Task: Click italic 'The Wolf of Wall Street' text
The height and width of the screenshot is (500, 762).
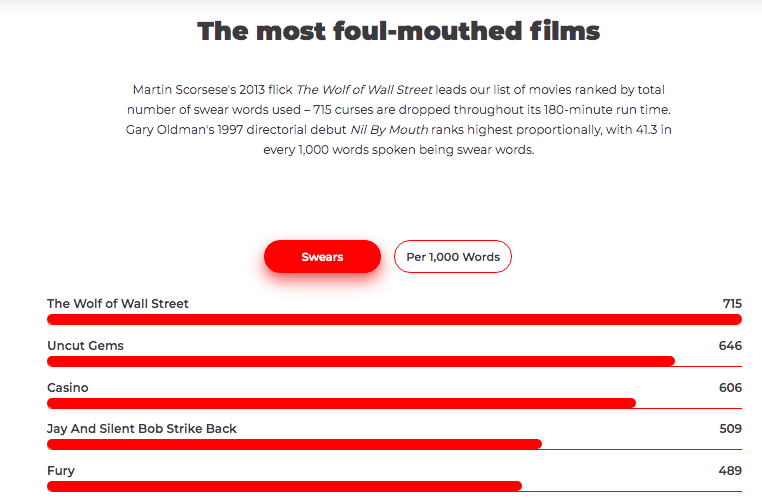Action: point(364,90)
